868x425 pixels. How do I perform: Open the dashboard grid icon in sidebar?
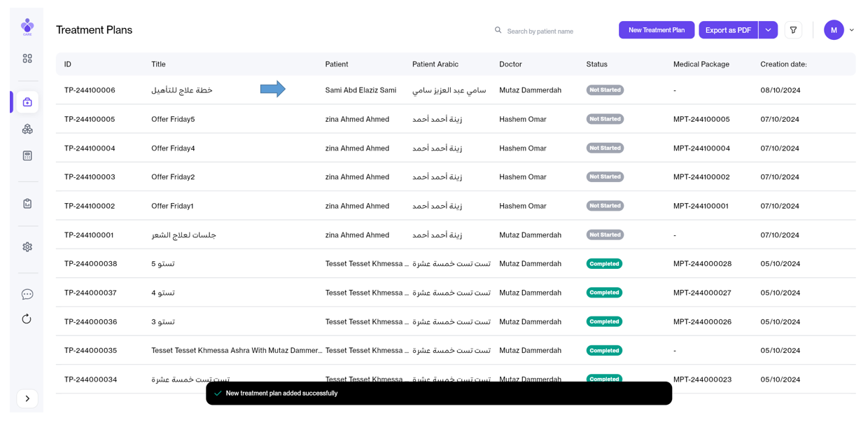pos(27,59)
